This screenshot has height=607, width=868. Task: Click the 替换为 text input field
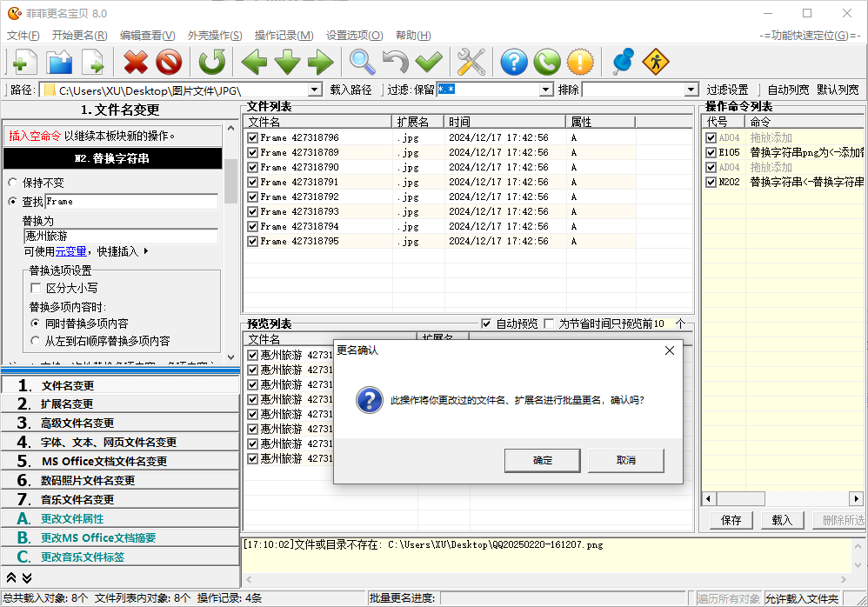coord(121,237)
